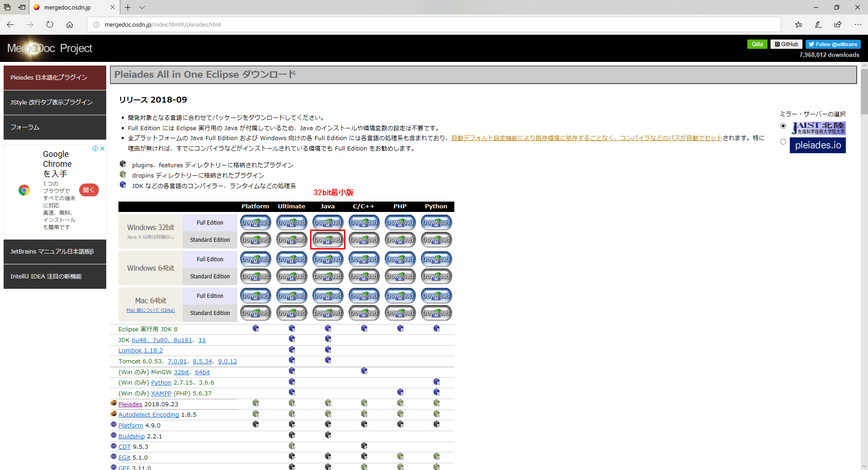Open a new tab with plus icon
Screen dimensions: 868x470
128,7
